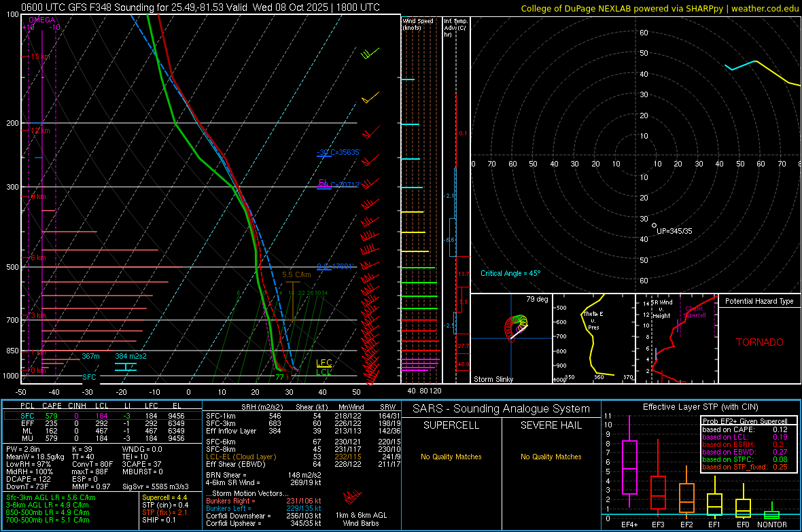Click the EF3 box plot axis label
The height and width of the screenshot is (532, 802).
point(659,525)
